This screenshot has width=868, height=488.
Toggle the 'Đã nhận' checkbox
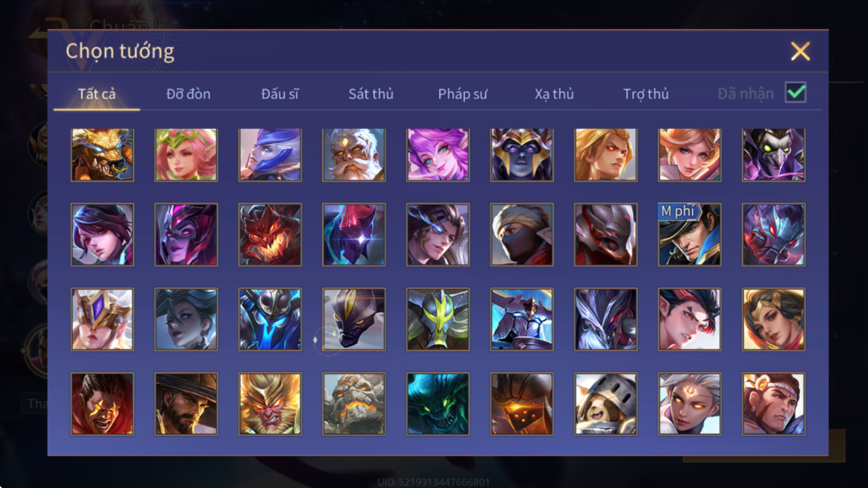click(x=796, y=92)
